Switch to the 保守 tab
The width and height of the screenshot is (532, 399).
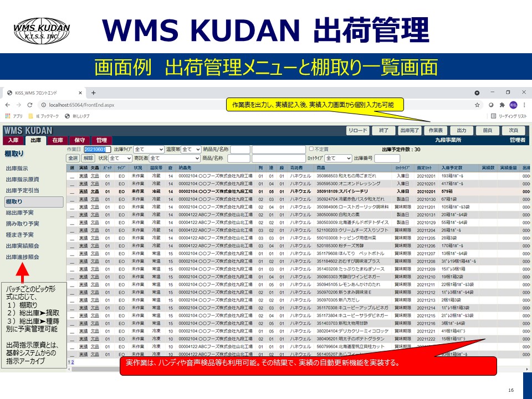(79, 140)
